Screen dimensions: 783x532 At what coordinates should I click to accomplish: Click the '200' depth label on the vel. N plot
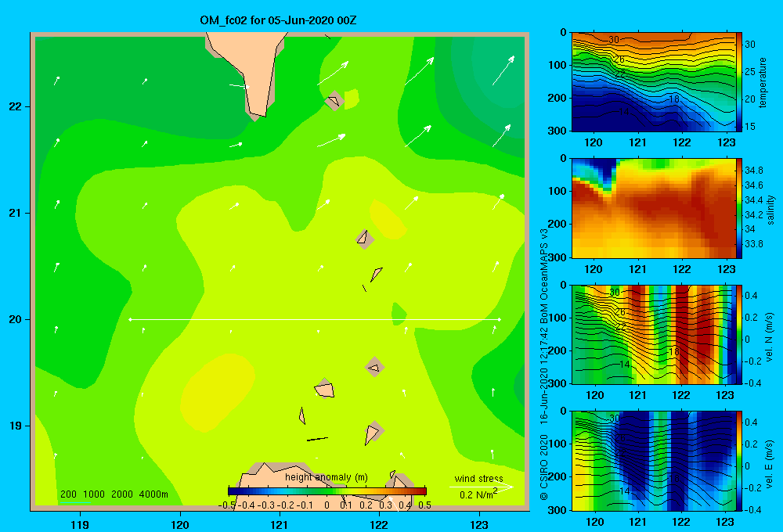(557, 350)
